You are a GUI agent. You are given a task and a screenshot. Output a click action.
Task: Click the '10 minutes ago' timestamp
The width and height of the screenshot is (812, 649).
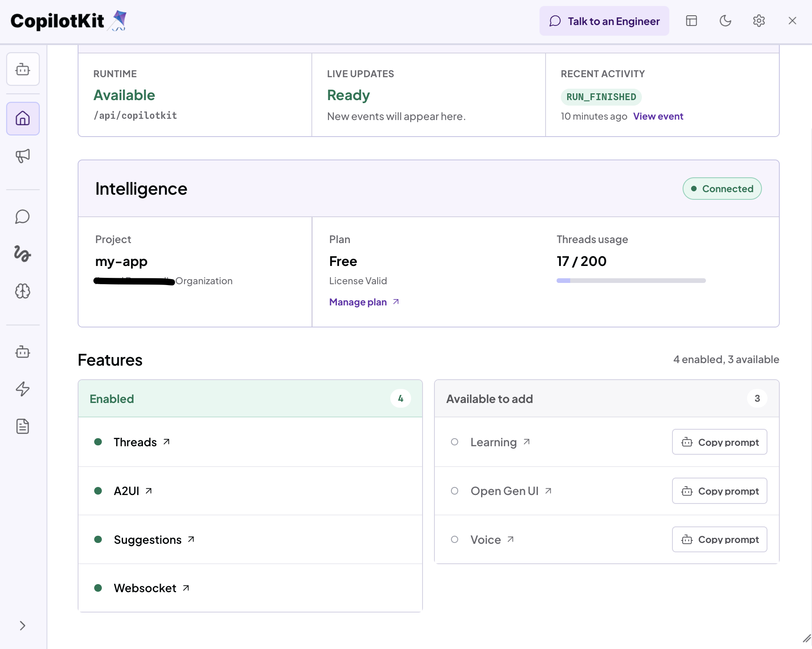[x=594, y=116]
